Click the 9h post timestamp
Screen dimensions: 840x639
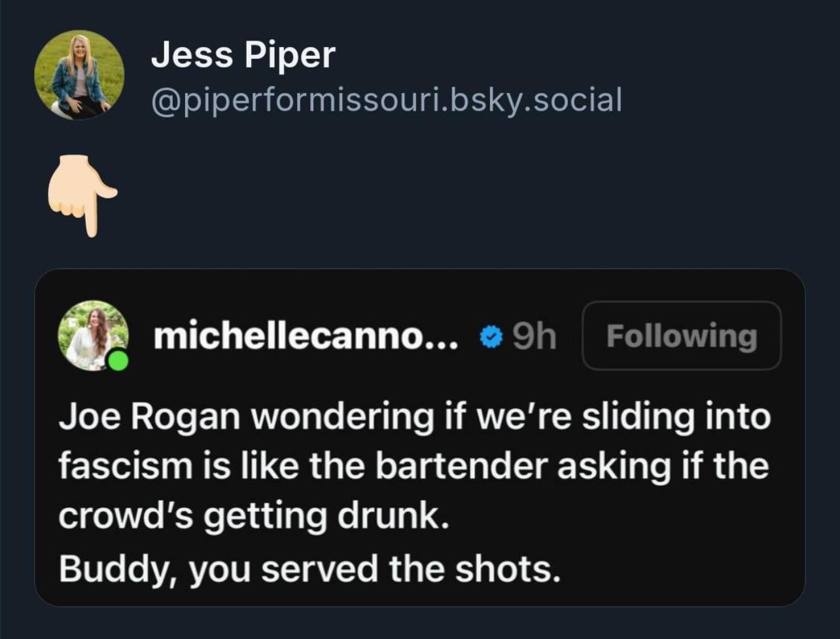coord(534,337)
